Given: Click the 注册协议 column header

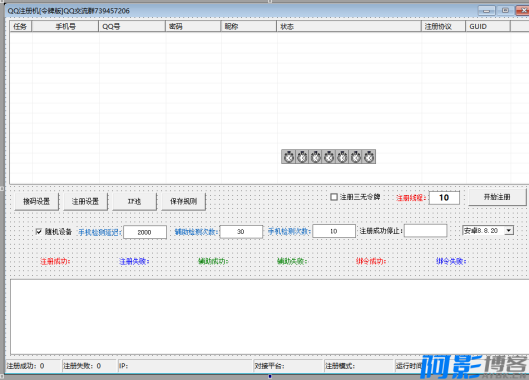Looking at the screenshot, I should click(443, 26).
